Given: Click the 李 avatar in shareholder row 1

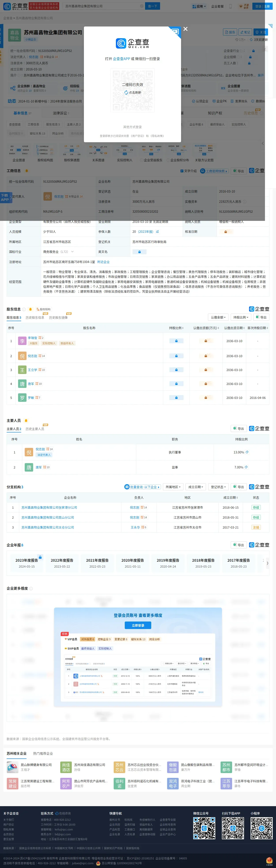Looking at the screenshot, I should pos(22,341).
